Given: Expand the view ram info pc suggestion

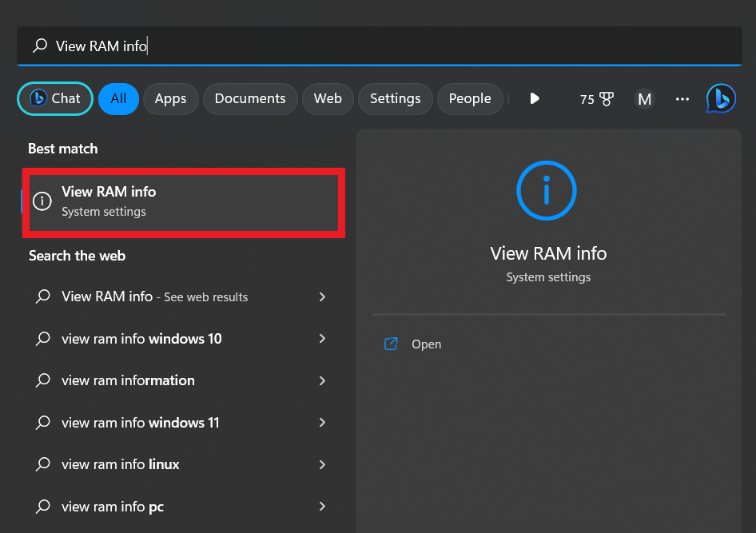Looking at the screenshot, I should [x=322, y=506].
